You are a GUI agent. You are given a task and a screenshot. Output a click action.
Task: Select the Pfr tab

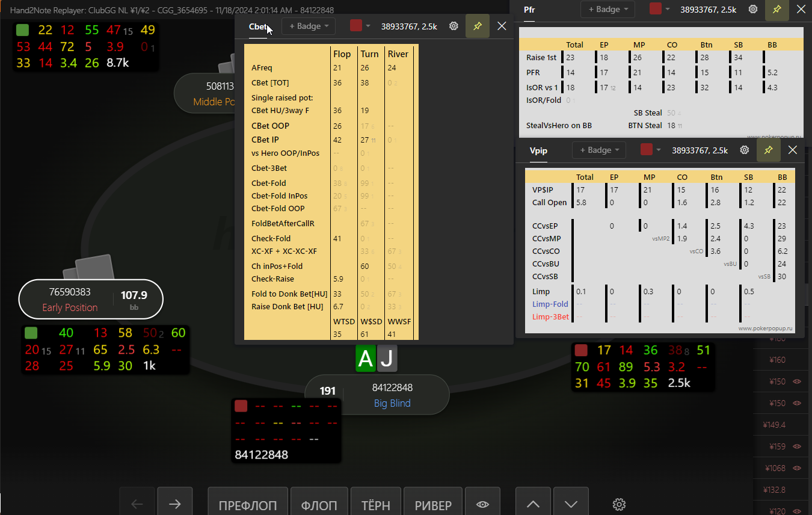(x=529, y=10)
